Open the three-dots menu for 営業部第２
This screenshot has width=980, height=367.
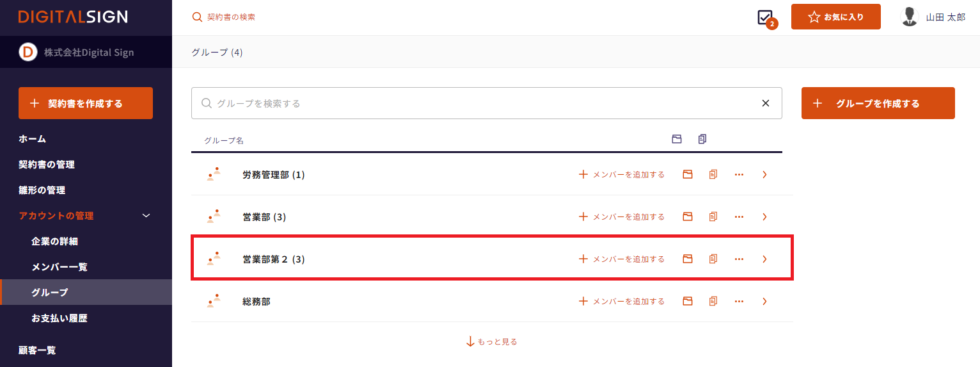point(739,259)
